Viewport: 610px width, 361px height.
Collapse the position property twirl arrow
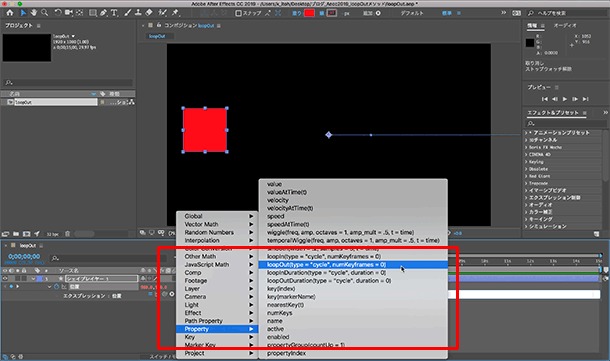(49, 287)
